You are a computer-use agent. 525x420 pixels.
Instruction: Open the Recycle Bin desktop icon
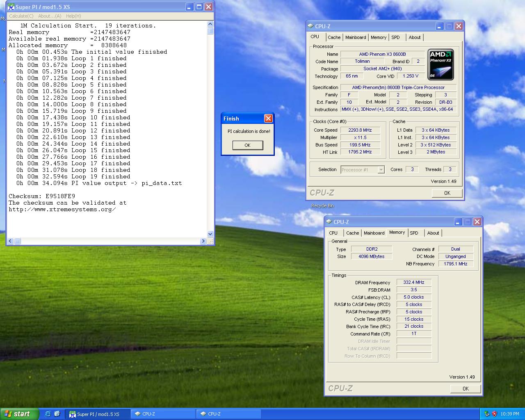tap(322, 205)
